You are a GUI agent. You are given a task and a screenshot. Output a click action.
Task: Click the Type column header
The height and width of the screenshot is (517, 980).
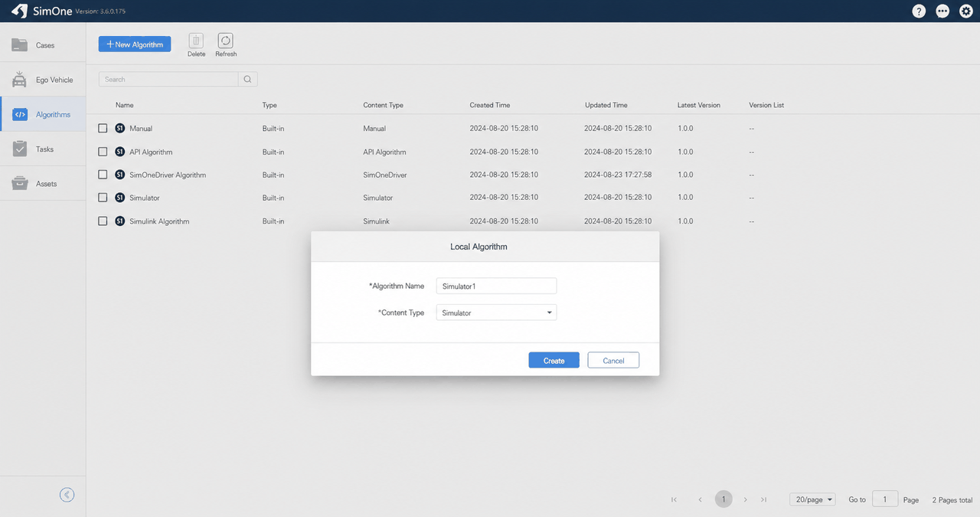pos(269,105)
